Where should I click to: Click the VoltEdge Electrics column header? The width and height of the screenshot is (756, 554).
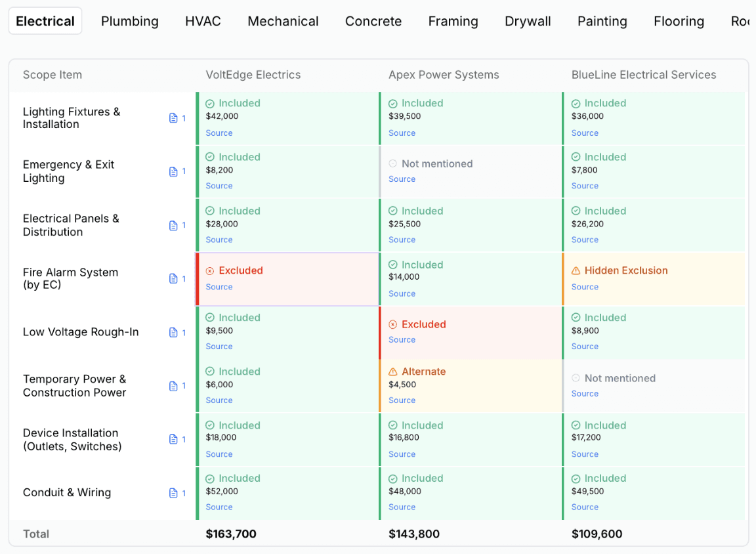(x=253, y=75)
